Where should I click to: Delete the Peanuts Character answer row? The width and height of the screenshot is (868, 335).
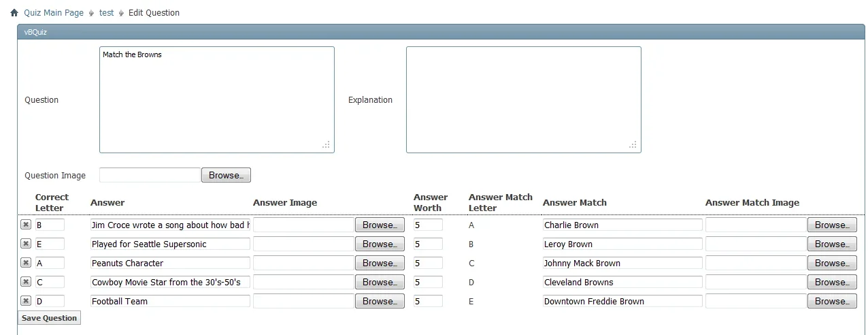(x=26, y=263)
